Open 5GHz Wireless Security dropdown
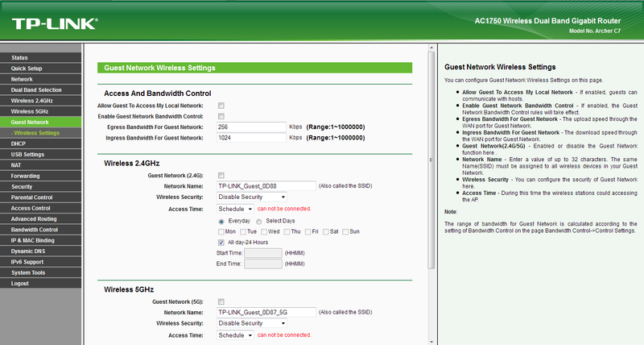Viewport: 644px width, 345px height. click(252, 323)
